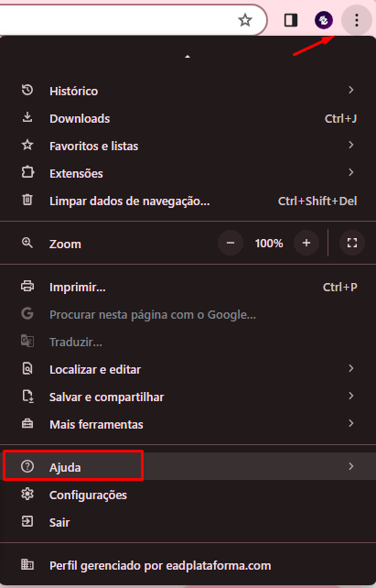Screen dimensions: 376x588
Task: Select Favoritos e listas menu item
Action: tap(188, 146)
